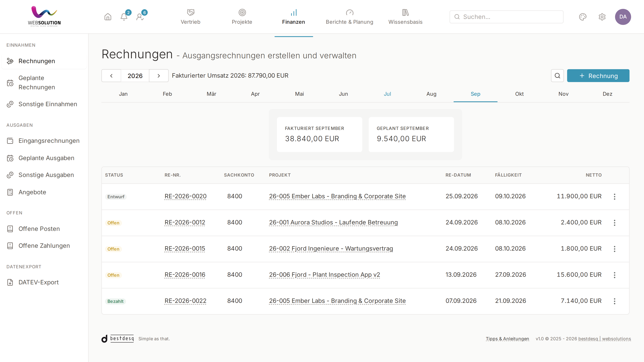The height and width of the screenshot is (362, 644).
Task: Open Angebote in sidebar
Action: click(44, 192)
